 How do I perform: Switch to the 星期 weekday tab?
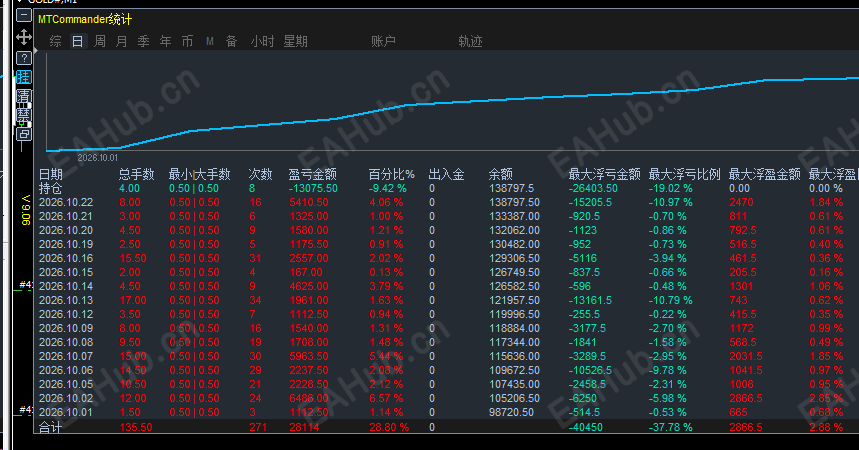295,41
